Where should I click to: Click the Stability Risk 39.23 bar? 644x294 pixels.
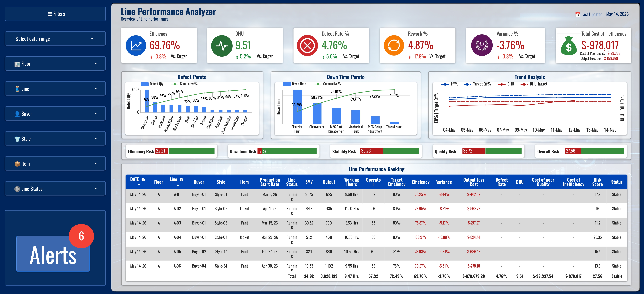click(x=390, y=151)
